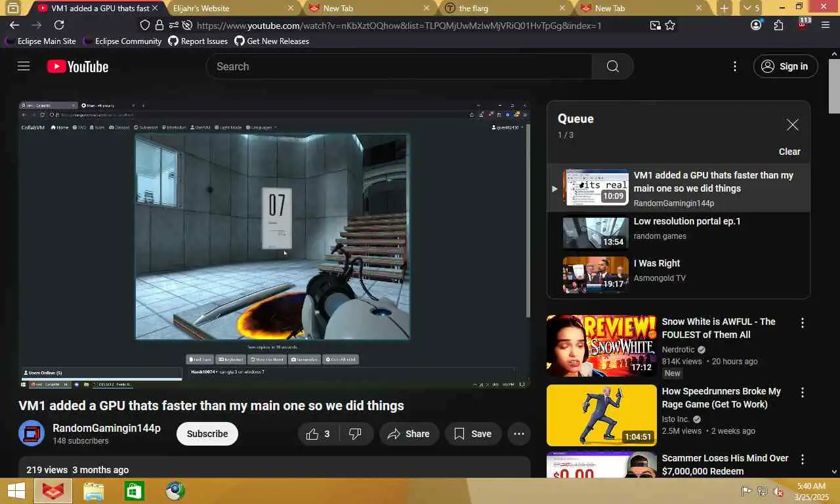
Task: Open more actions ellipsis below video
Action: click(518, 434)
